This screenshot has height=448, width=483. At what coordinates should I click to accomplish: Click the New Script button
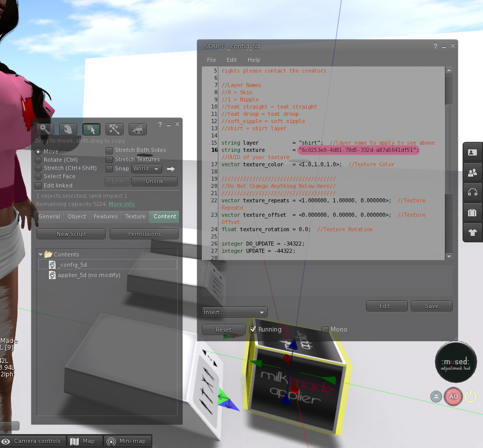click(x=71, y=234)
